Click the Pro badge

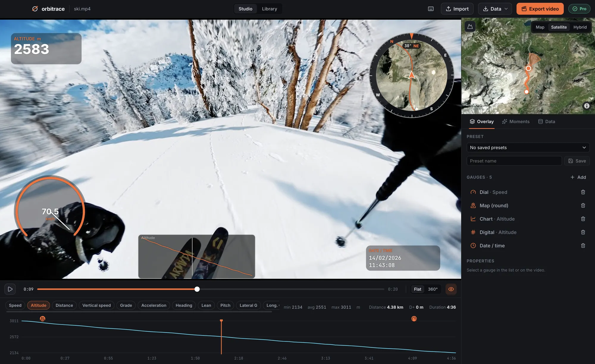[x=579, y=9]
